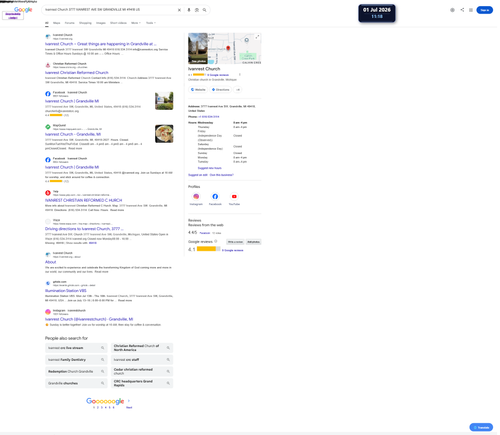The image size is (500, 435).
Task: Select 'Redemption Church Grandville' suggestion
Action: (76, 372)
